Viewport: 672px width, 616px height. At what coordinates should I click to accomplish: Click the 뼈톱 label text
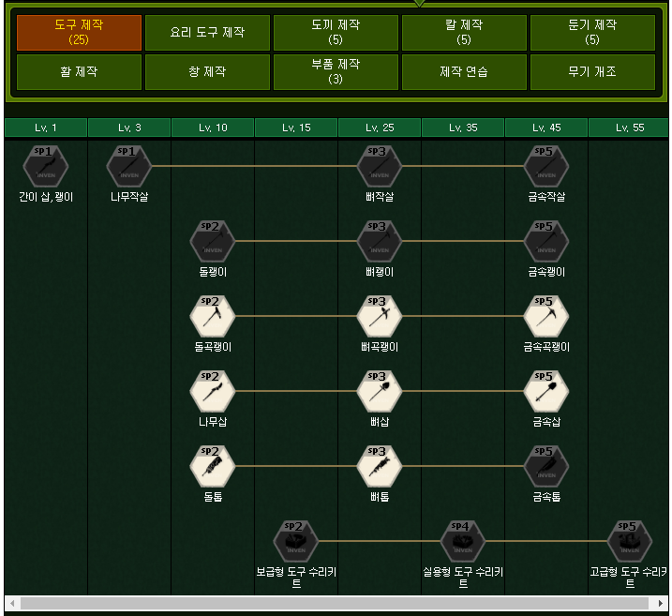380,497
